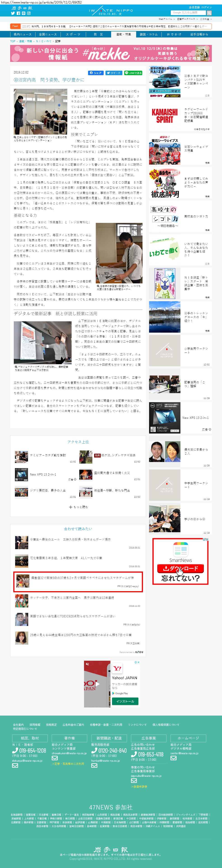Open the Instagram icon in the header
The height and width of the screenshot is (868, 222).
[29, 14]
